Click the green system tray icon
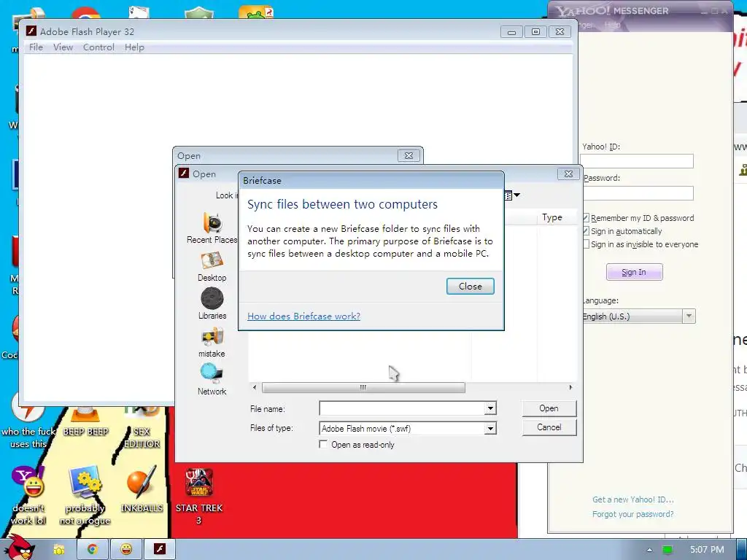The image size is (747, 560). click(x=667, y=550)
